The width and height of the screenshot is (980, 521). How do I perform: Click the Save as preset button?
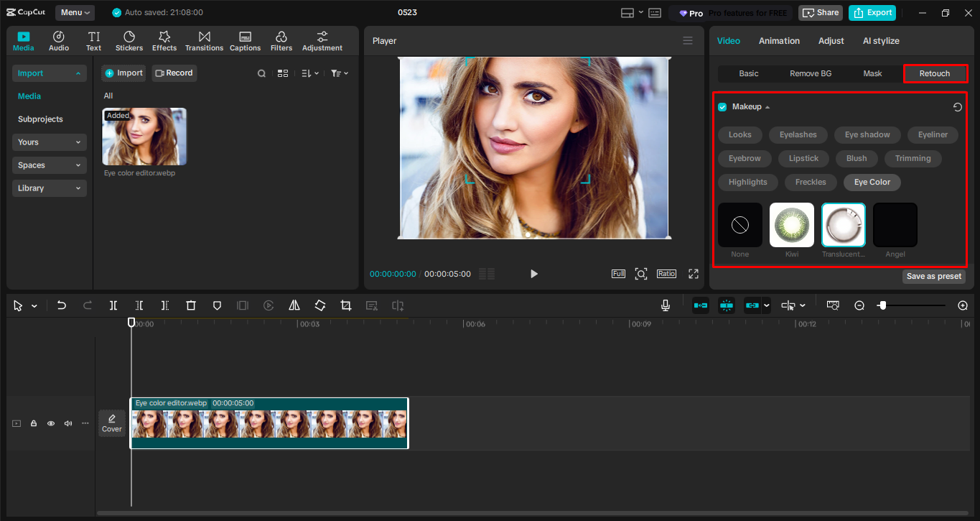[x=933, y=276]
